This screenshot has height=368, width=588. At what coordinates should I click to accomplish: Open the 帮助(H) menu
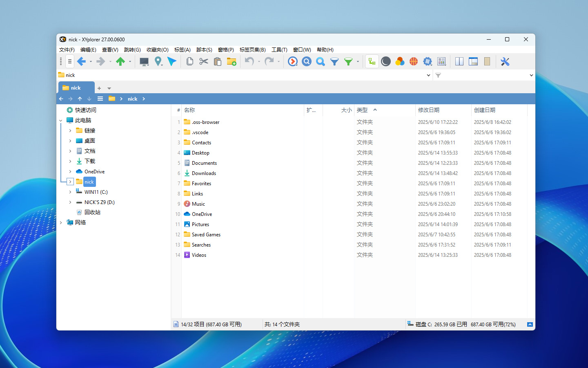325,50
